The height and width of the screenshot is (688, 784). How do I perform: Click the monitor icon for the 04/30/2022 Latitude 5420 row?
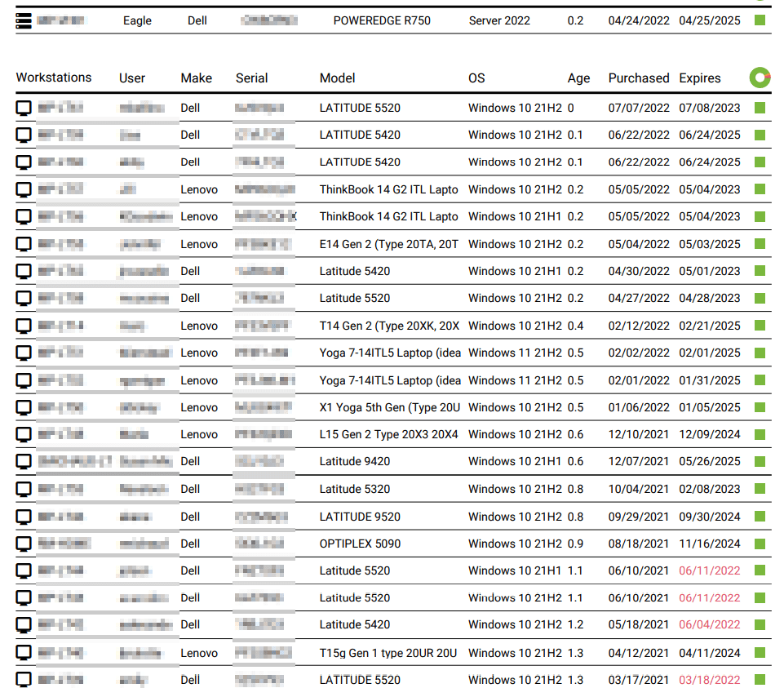24,271
